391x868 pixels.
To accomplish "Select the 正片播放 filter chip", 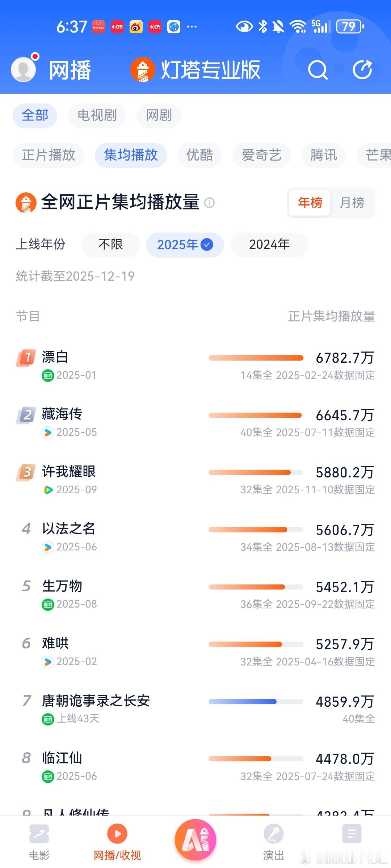I will [x=49, y=155].
